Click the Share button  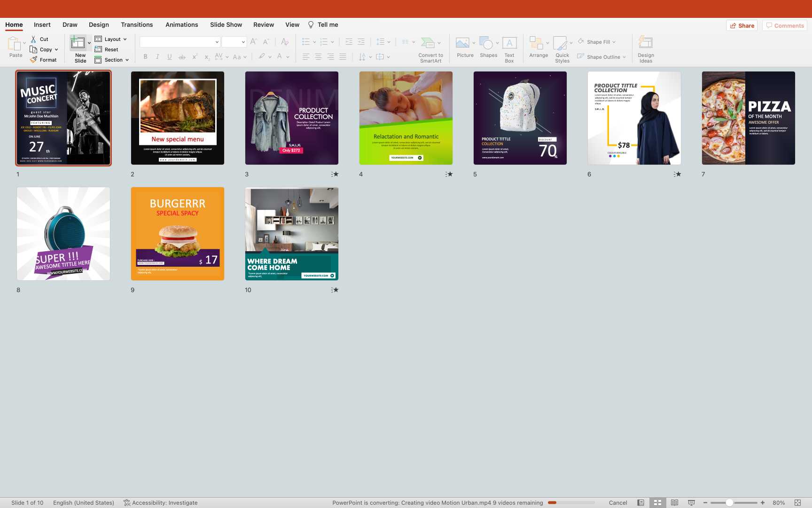pyautogui.click(x=742, y=25)
